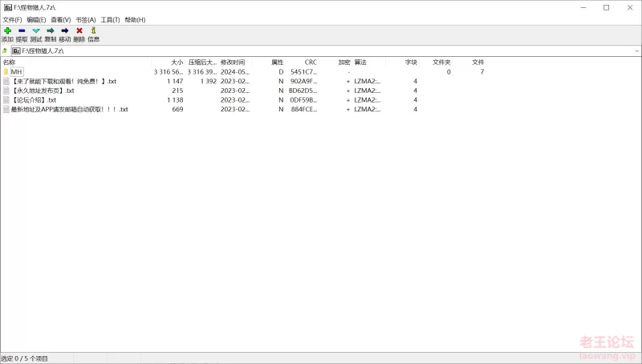Click size value 1 138

coord(175,99)
